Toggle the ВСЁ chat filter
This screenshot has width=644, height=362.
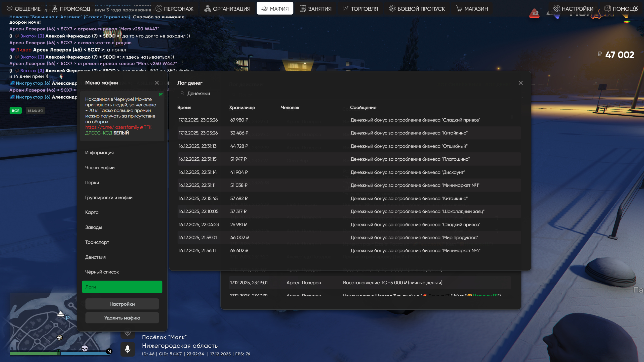[x=16, y=111]
